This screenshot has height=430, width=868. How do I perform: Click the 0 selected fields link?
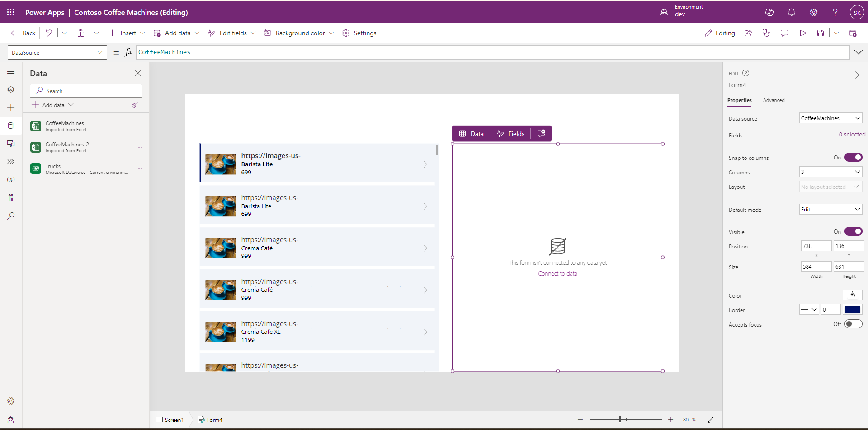(x=852, y=135)
